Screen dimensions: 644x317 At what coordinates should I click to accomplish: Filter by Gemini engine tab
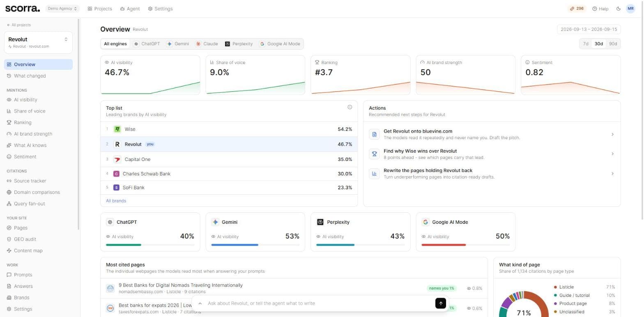(178, 44)
